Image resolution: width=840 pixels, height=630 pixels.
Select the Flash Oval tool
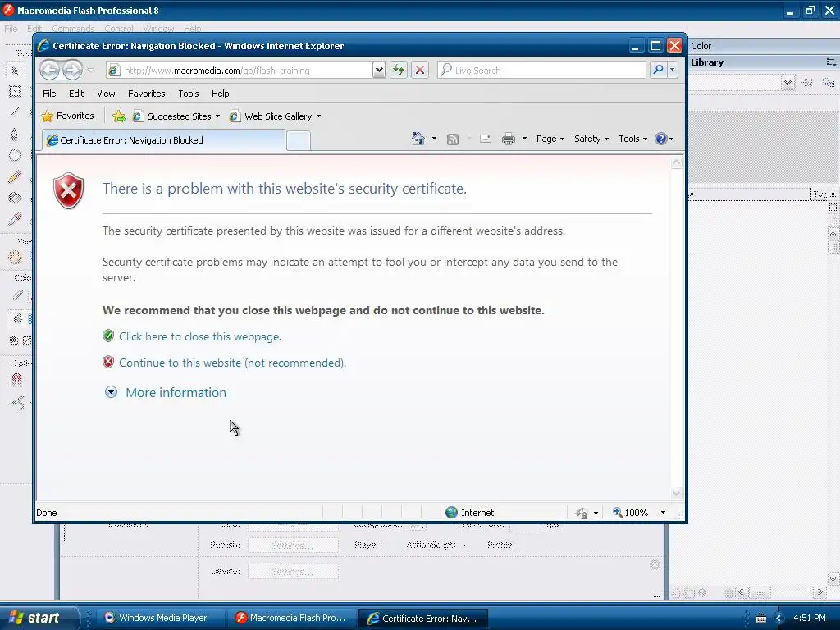(x=15, y=155)
